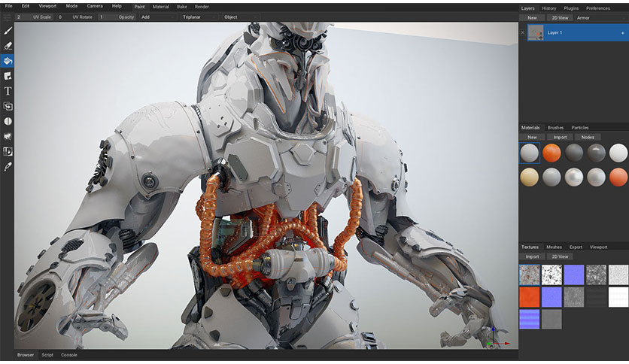The width and height of the screenshot is (629, 364).
Task: Open the Object dropdown in the header
Action: coord(241,17)
